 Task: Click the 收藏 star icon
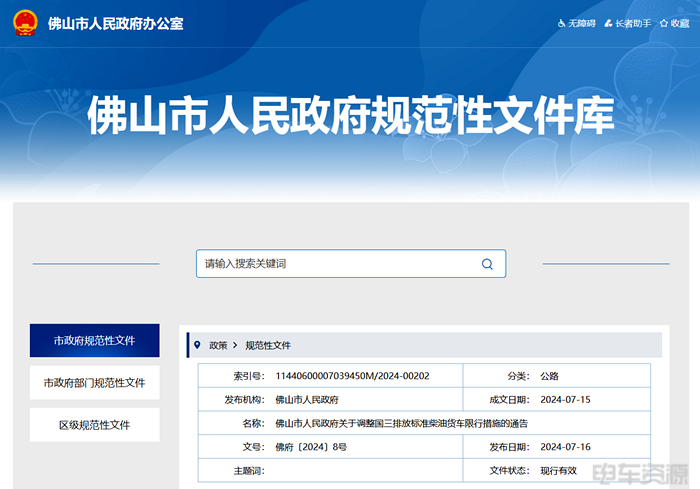tap(664, 22)
